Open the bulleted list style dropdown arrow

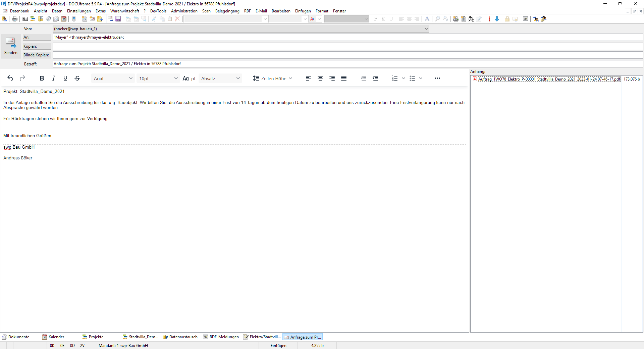421,78
